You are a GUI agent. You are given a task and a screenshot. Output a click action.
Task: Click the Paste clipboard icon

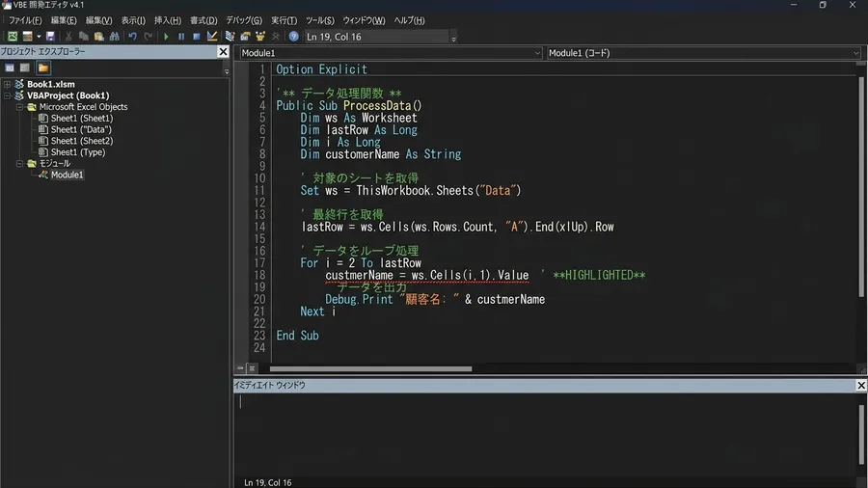pyautogui.click(x=98, y=37)
